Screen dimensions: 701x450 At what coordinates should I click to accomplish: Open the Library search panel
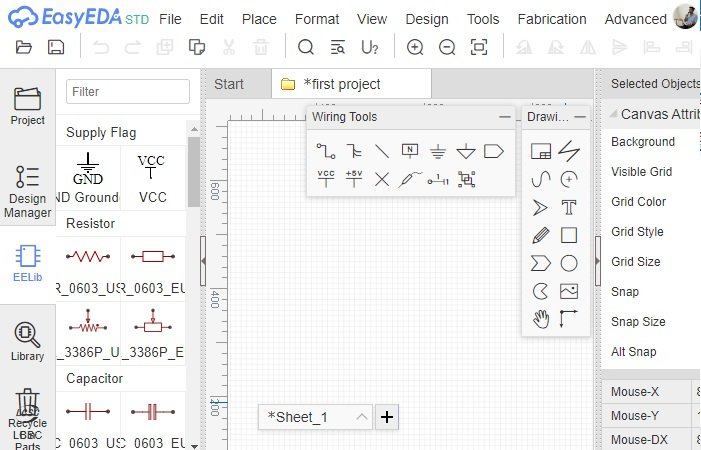click(x=28, y=341)
